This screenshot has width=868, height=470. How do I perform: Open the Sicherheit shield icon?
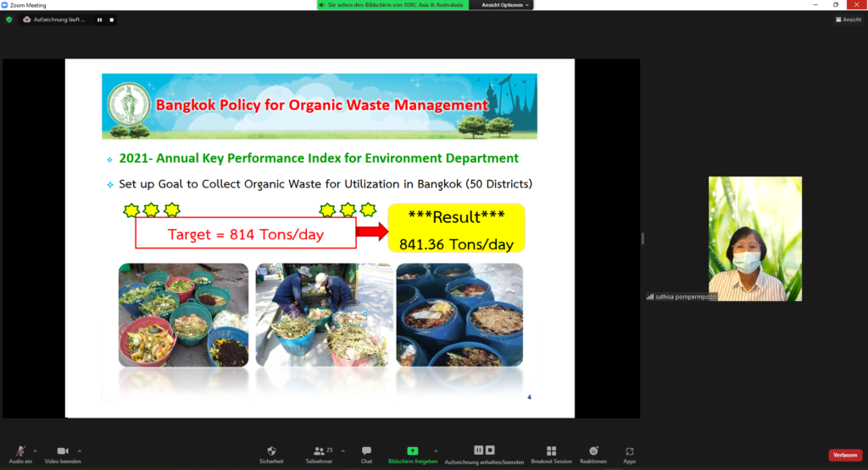(271, 453)
